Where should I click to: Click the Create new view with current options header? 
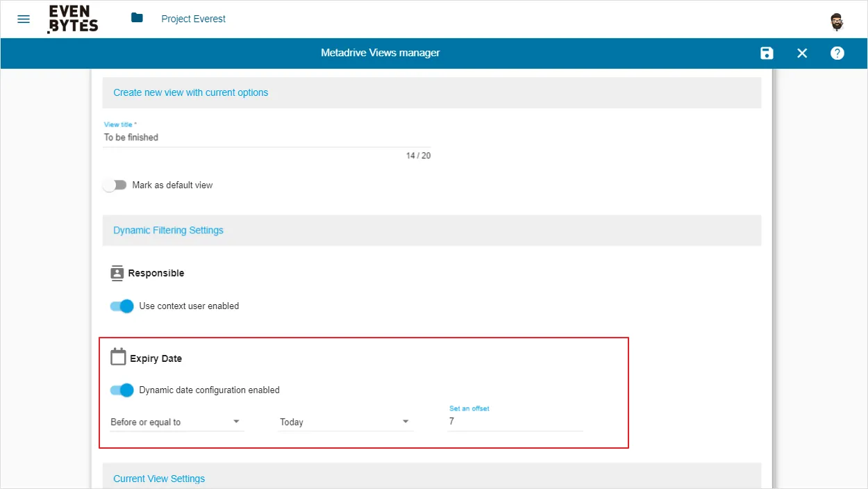(x=432, y=92)
